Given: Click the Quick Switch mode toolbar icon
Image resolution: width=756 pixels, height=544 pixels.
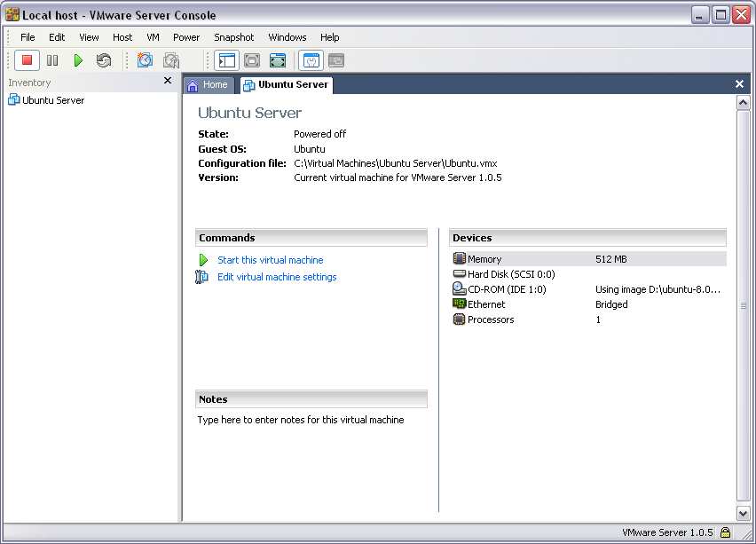Looking at the screenshot, I should coord(252,60).
